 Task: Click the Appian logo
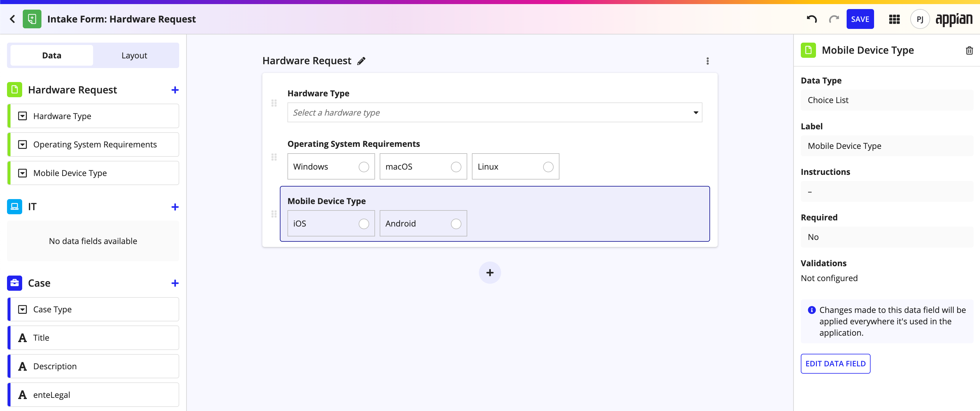pyautogui.click(x=954, y=19)
